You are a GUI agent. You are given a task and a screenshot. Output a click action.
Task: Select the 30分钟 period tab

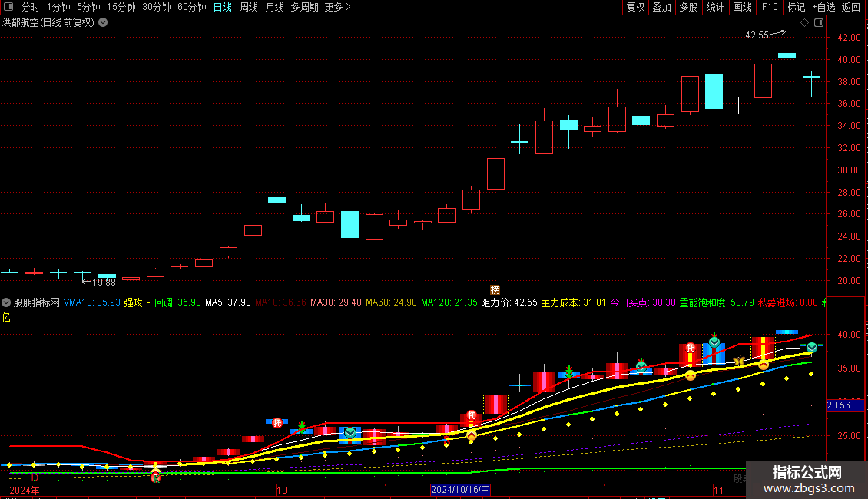[x=156, y=7]
